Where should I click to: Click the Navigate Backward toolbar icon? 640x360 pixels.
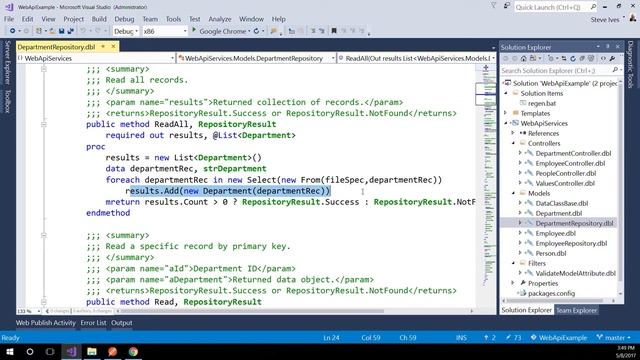(x=12, y=31)
